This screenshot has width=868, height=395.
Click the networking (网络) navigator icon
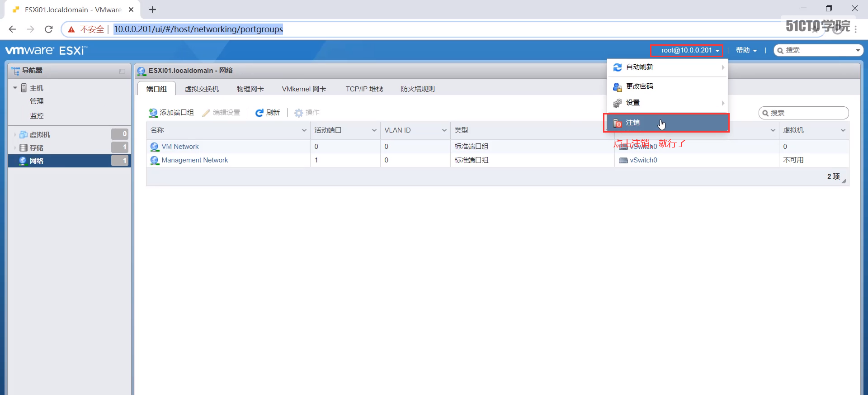[23, 161]
